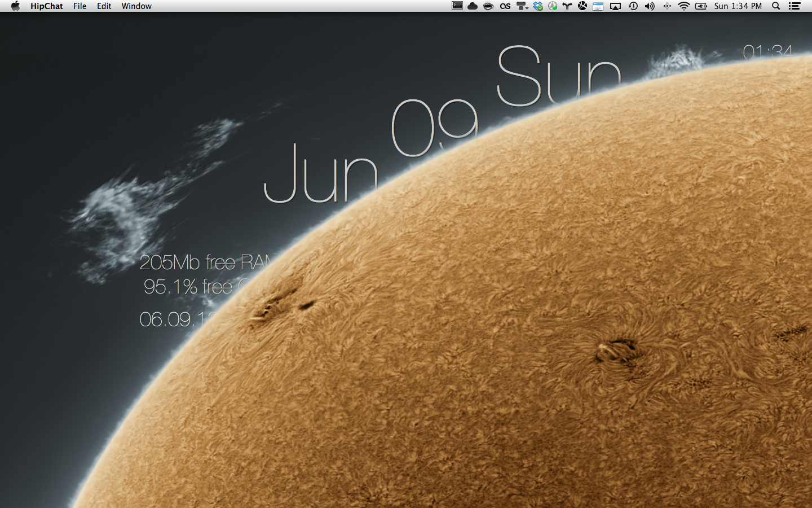Image resolution: width=812 pixels, height=508 pixels.
Task: Click the Sun 1:34 PM clock
Action: coord(738,6)
